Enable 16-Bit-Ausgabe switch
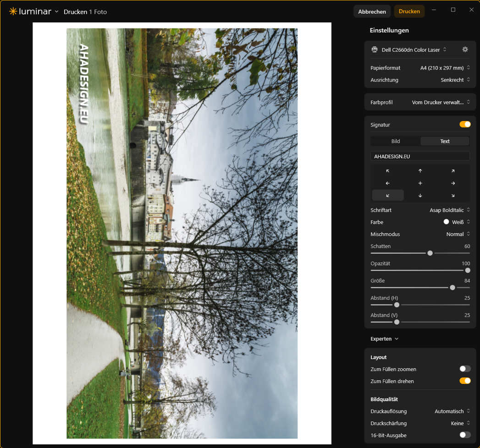 [465, 435]
